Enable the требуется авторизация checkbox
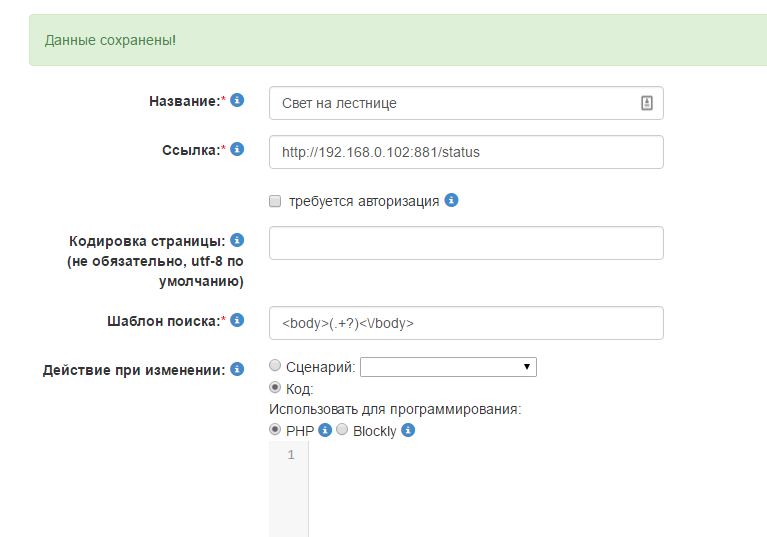 [x=276, y=201]
